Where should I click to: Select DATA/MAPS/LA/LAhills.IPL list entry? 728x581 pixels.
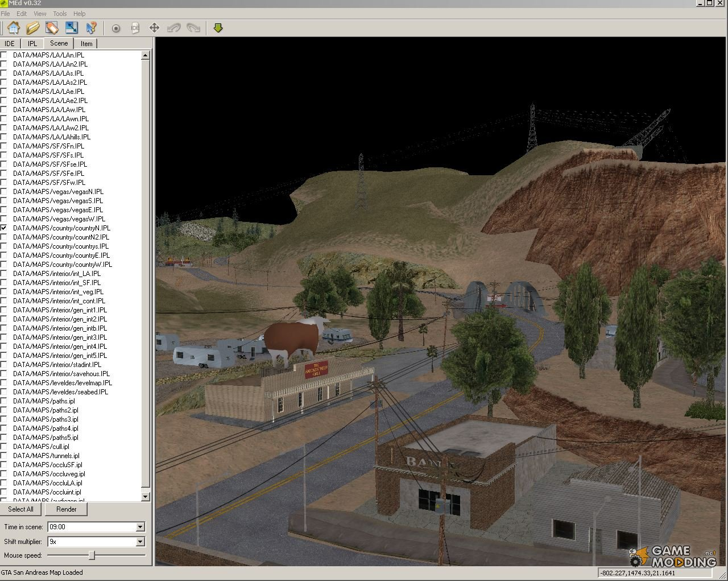52,137
